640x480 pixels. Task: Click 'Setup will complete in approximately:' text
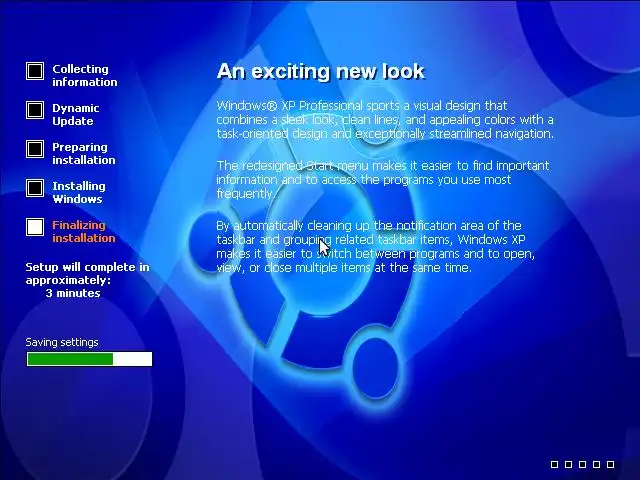[x=87, y=273]
